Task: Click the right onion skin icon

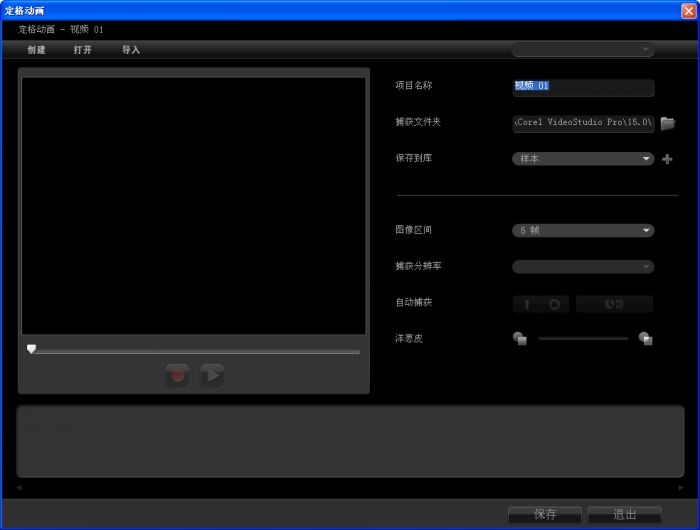Action: point(646,339)
